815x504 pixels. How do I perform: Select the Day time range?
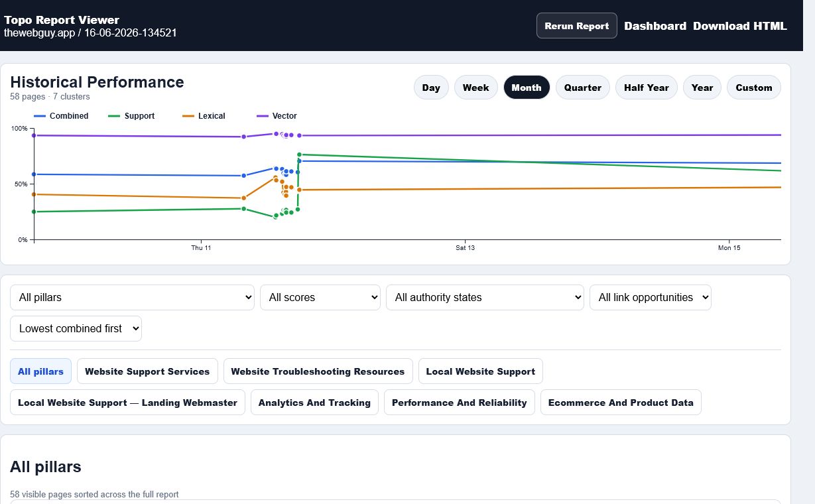(431, 88)
